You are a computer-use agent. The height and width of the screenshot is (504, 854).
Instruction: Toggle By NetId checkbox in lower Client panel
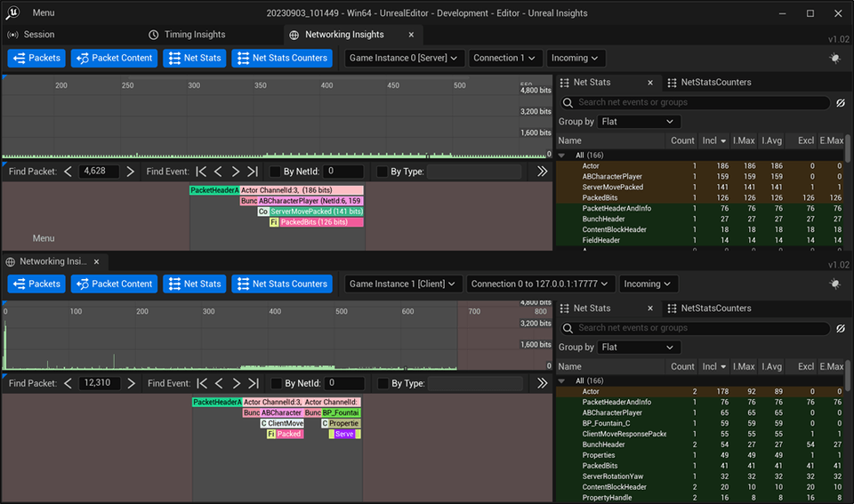click(275, 383)
